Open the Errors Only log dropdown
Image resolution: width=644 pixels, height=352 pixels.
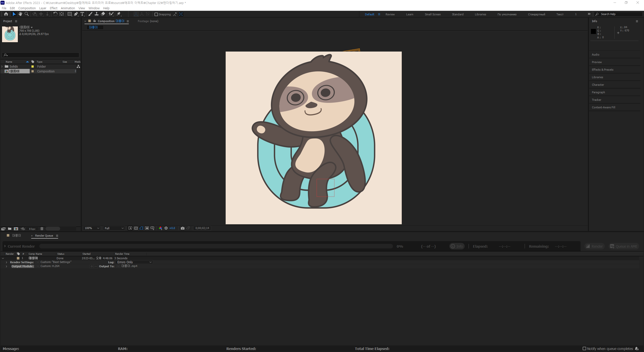(x=134, y=262)
